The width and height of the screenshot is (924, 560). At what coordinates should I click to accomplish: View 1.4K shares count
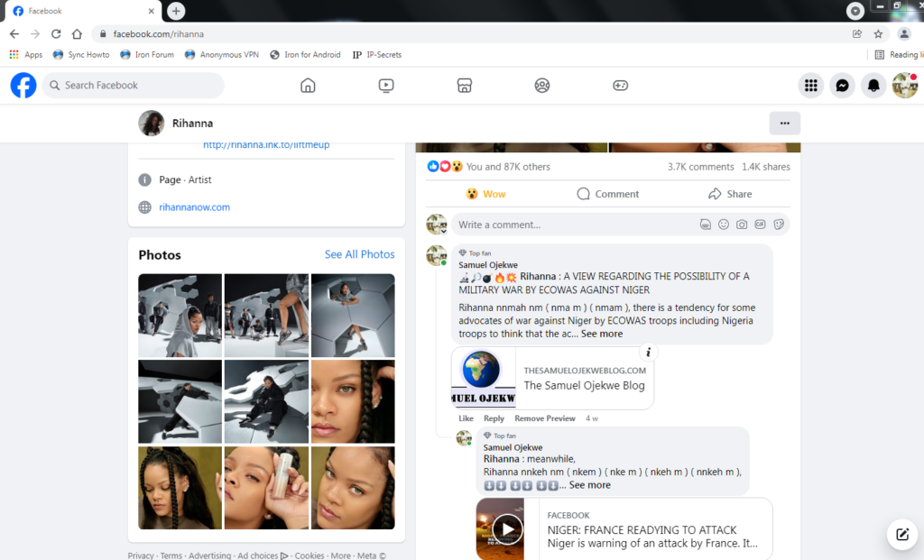[x=766, y=167]
